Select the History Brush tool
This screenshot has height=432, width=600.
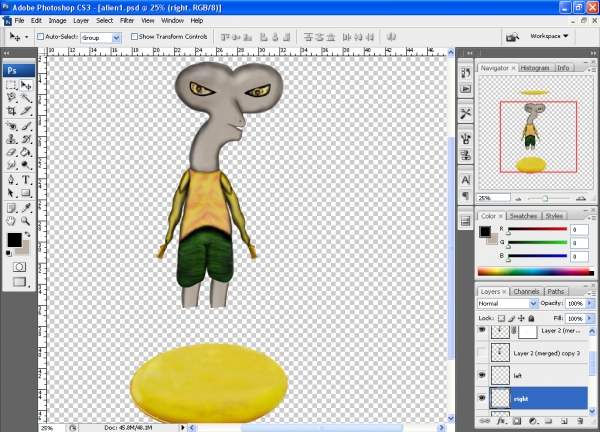tap(26, 139)
